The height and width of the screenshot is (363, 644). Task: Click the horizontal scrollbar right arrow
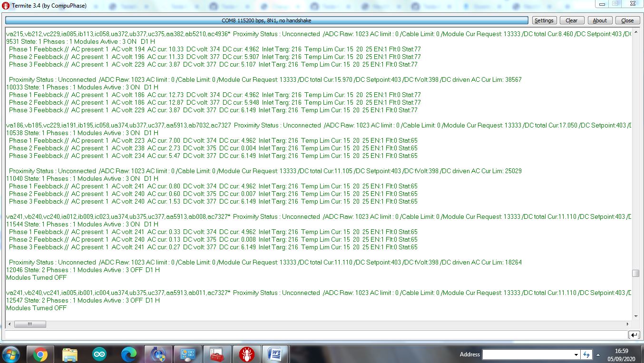click(628, 324)
